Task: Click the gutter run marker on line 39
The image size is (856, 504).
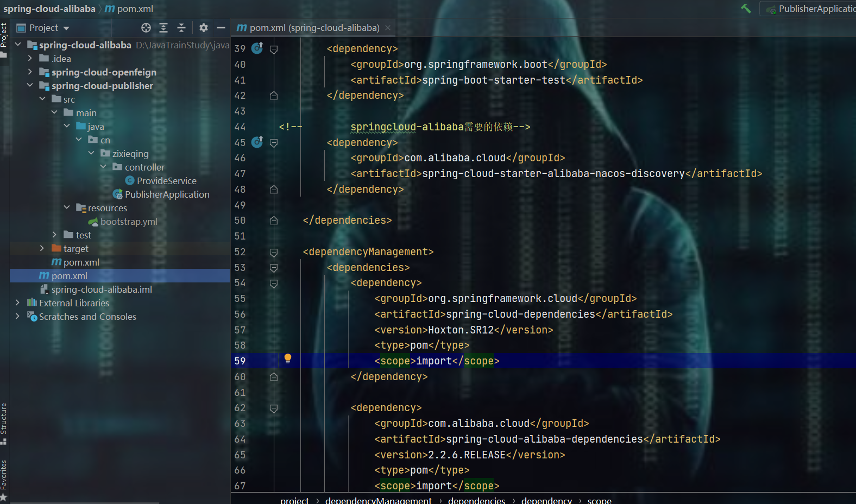Action: tap(257, 48)
